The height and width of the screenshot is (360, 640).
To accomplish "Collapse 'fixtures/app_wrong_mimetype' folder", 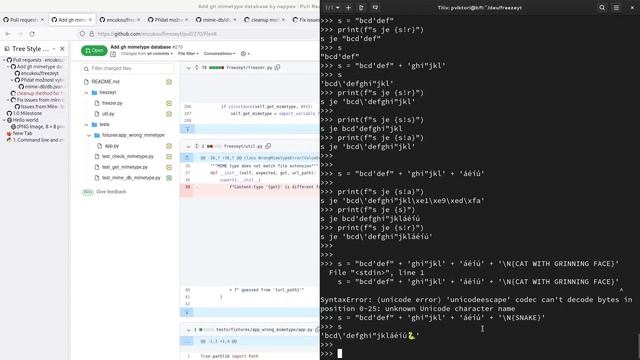I will pyautogui.click(x=89, y=135).
